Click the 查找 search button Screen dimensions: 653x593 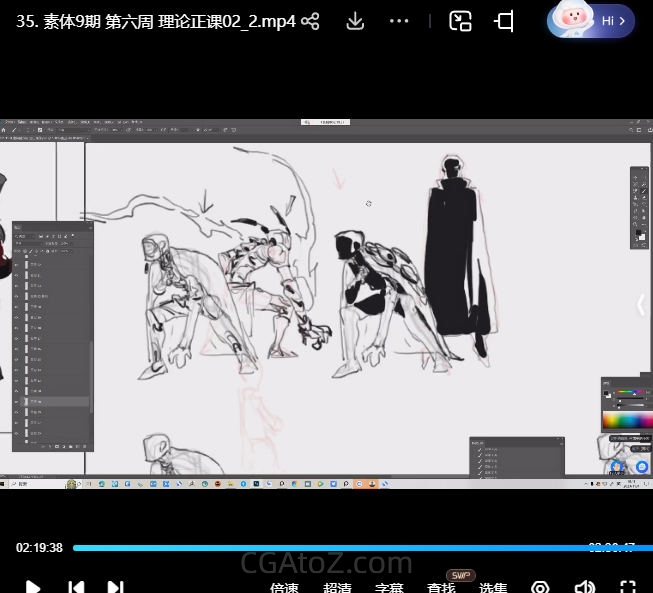pyautogui.click(x=442, y=588)
